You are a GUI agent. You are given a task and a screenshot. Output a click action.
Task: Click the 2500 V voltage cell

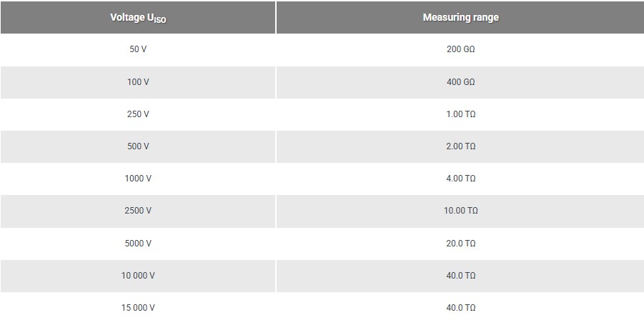click(x=138, y=211)
